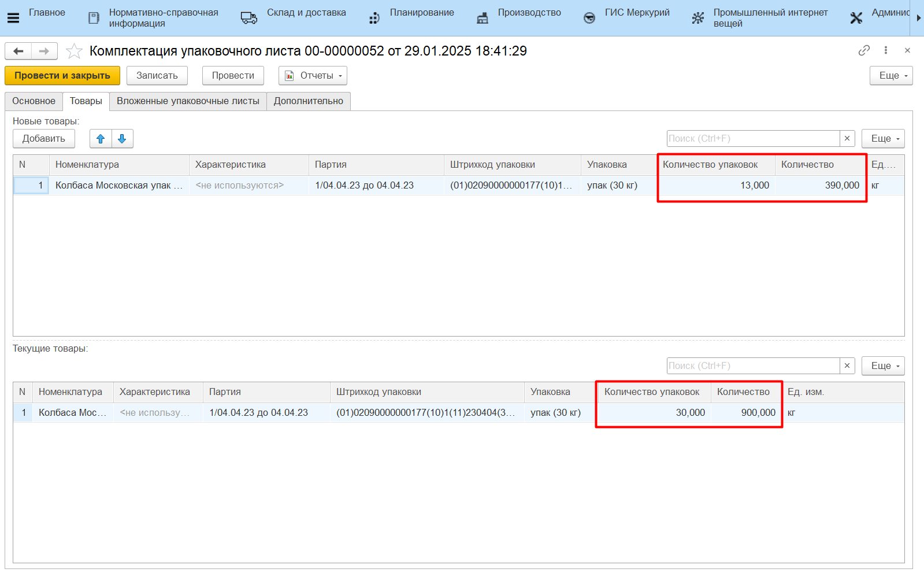Open the top Еще dropdown menu
The height and width of the screenshot is (576, 924).
[x=890, y=76]
